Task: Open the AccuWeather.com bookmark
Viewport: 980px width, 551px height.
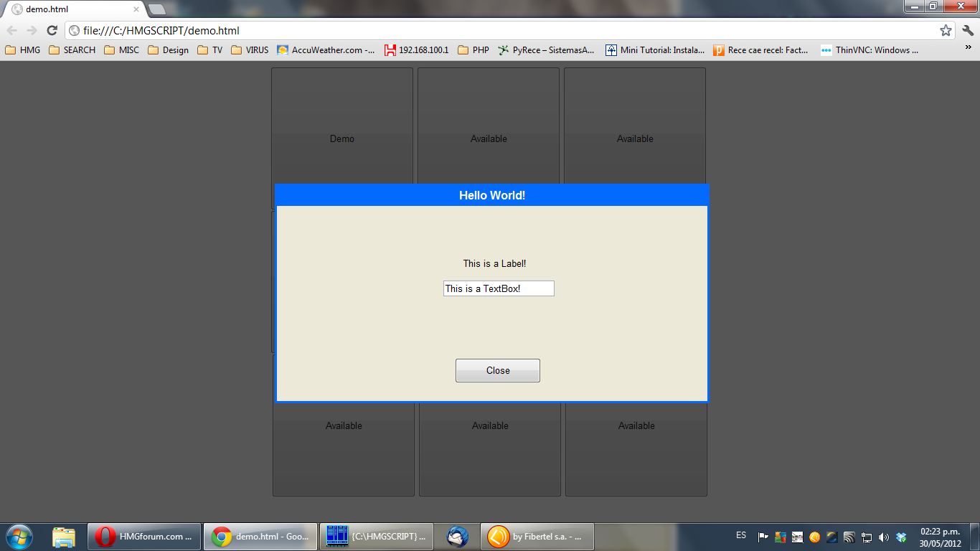Action: [326, 50]
